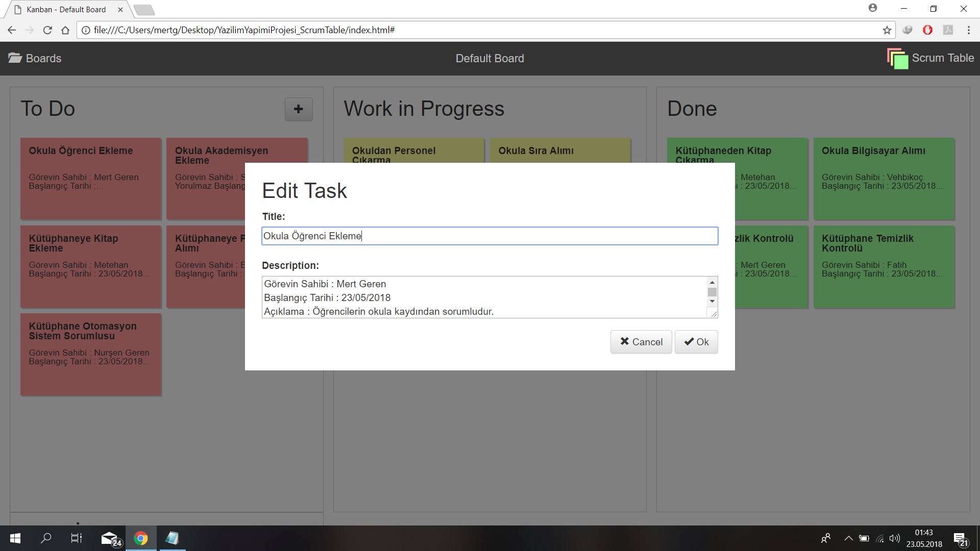Open the Kütüphane Temizlik Kontrolü card

click(x=884, y=266)
